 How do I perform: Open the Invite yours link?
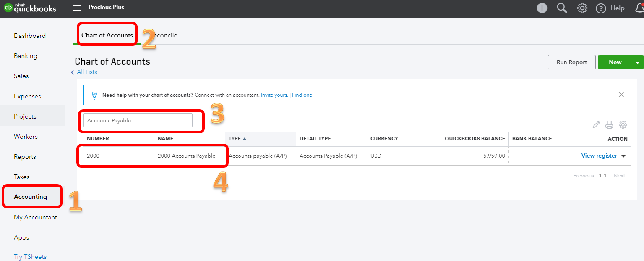274,95
